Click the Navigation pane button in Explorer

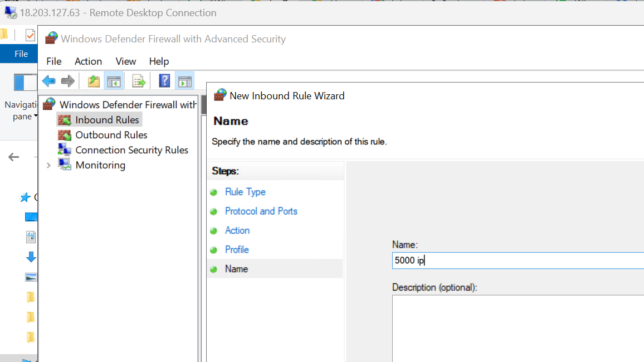(21, 97)
